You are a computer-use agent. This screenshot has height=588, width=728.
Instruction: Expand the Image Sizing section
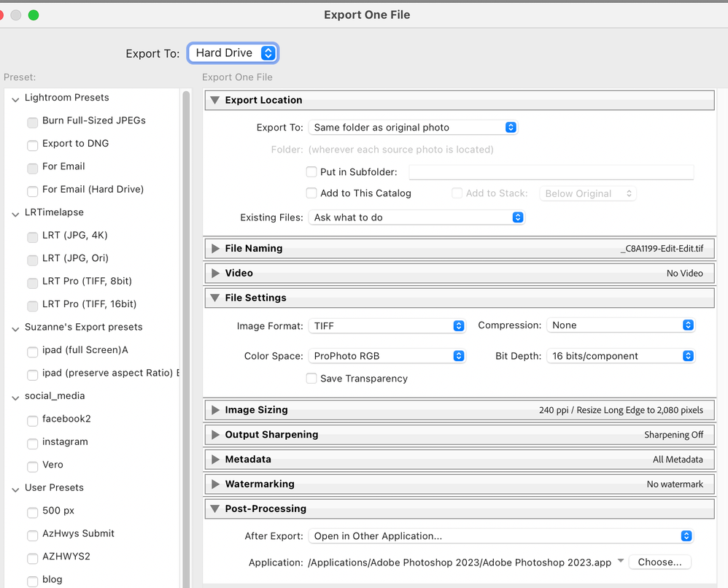(x=215, y=410)
